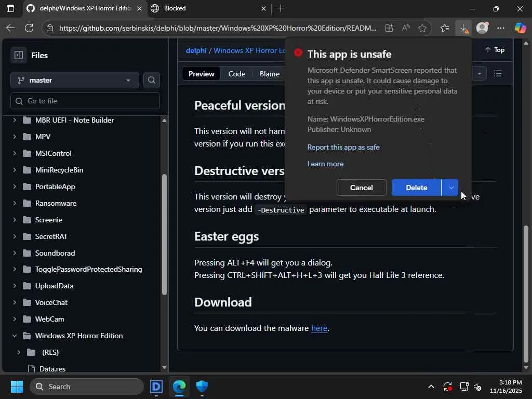Open the master branch dropdown
This screenshot has height=399, width=532.
click(75, 80)
